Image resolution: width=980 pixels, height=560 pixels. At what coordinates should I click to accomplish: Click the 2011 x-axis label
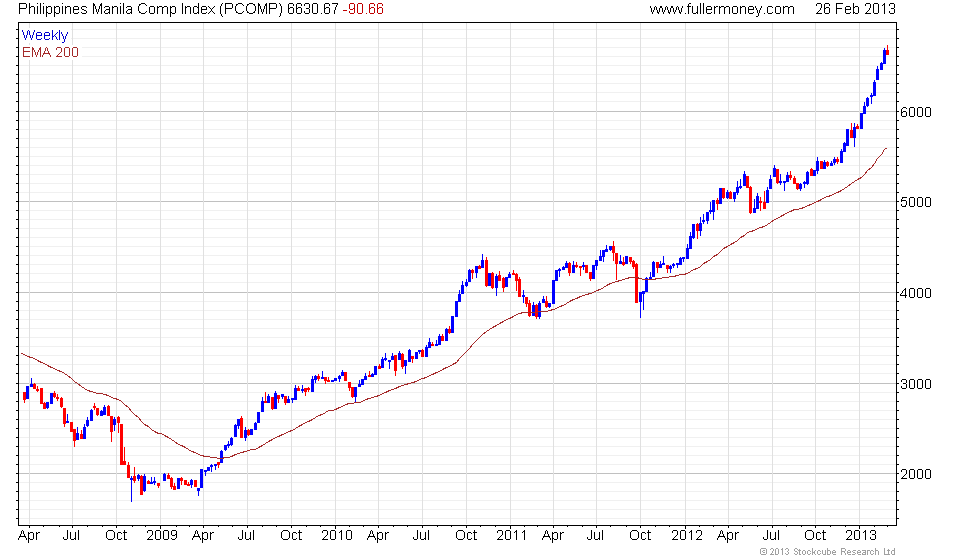tap(511, 536)
